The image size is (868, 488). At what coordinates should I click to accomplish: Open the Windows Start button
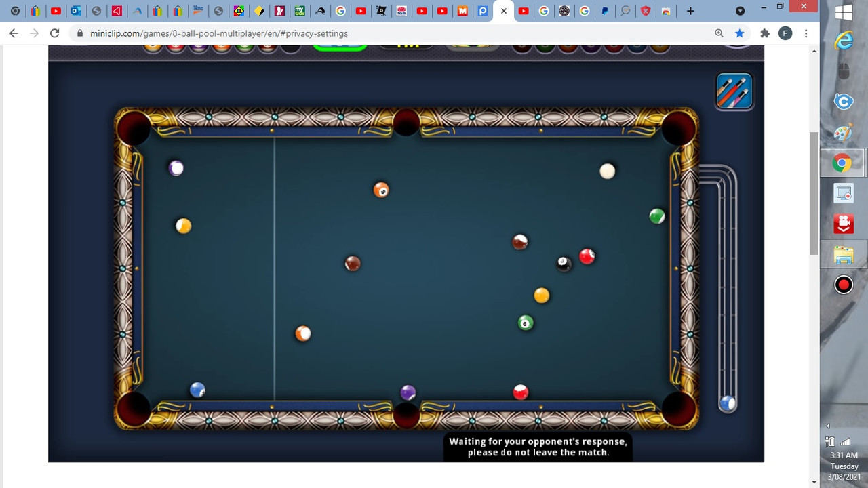pyautogui.click(x=844, y=13)
